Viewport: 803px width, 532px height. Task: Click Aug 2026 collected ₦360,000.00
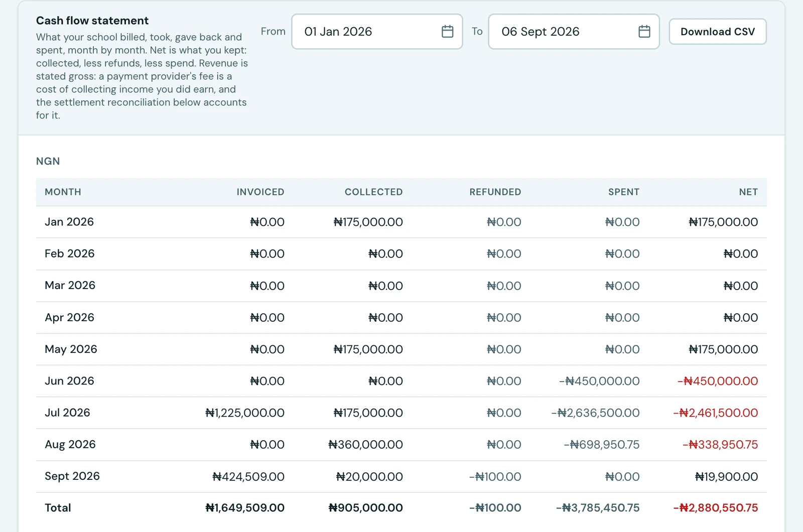365,444
